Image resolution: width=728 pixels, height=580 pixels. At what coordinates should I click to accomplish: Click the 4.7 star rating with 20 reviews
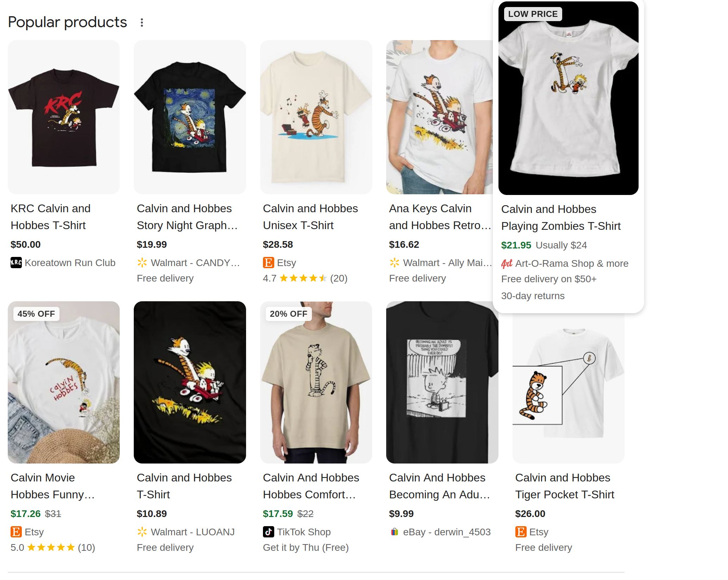305,278
